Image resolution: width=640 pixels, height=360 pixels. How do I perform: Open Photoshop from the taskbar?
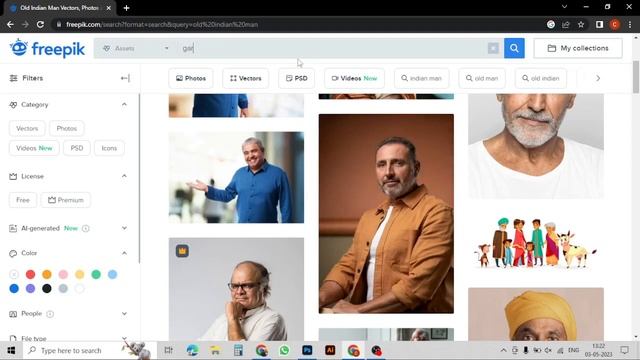tap(307, 350)
